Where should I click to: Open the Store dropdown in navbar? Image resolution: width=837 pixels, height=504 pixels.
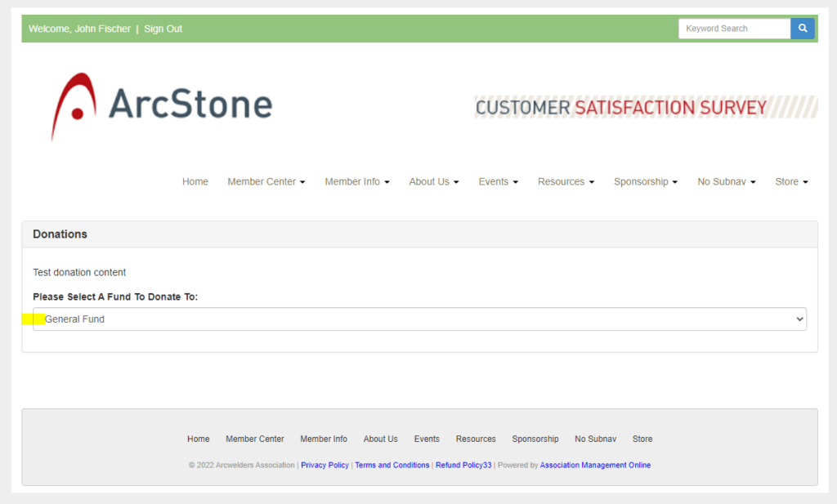pyautogui.click(x=791, y=181)
